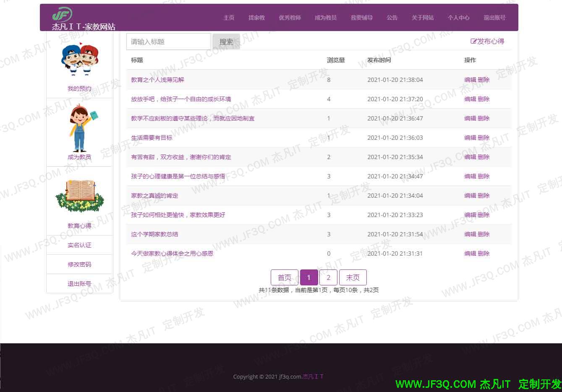
Task: Open the article 教育之个人浅薄见解
Action: pyautogui.click(x=157, y=80)
